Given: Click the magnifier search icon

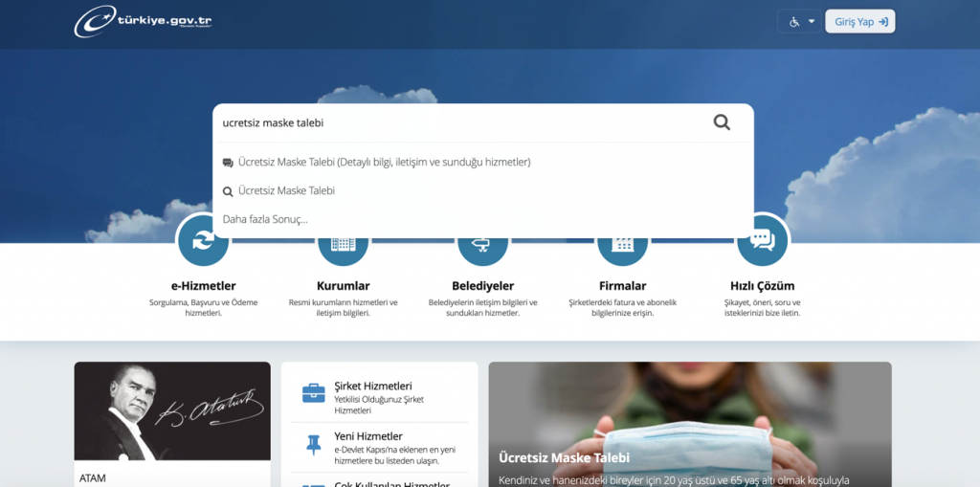Looking at the screenshot, I should 722,122.
